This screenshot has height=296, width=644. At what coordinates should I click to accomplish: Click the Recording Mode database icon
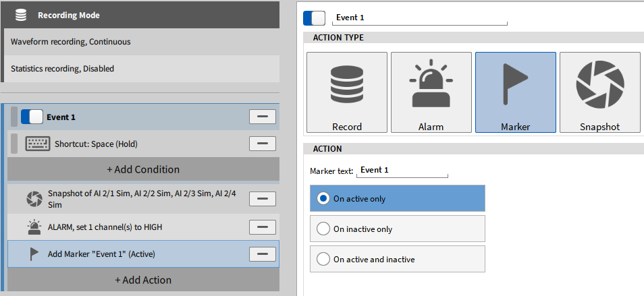tap(21, 15)
